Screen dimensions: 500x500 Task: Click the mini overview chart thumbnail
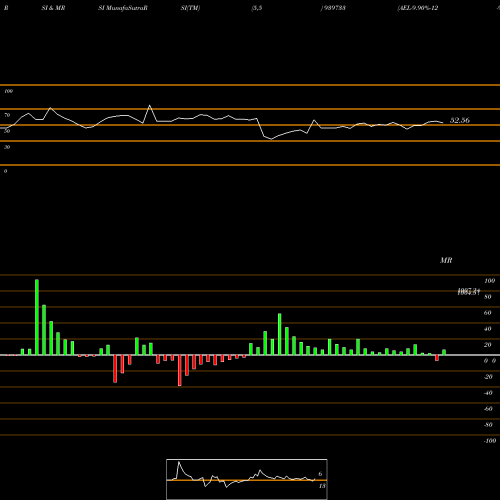(x=247, y=479)
